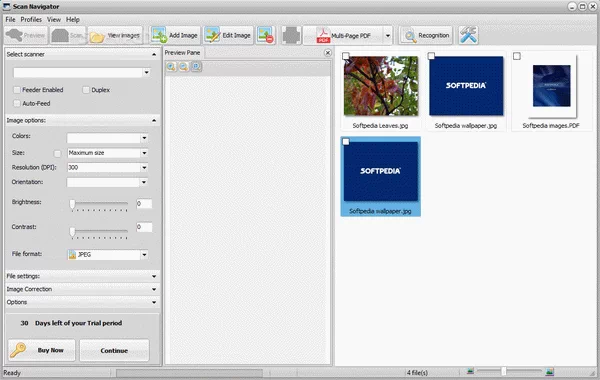Open the scanner selection dropdown

pyautogui.click(x=147, y=72)
